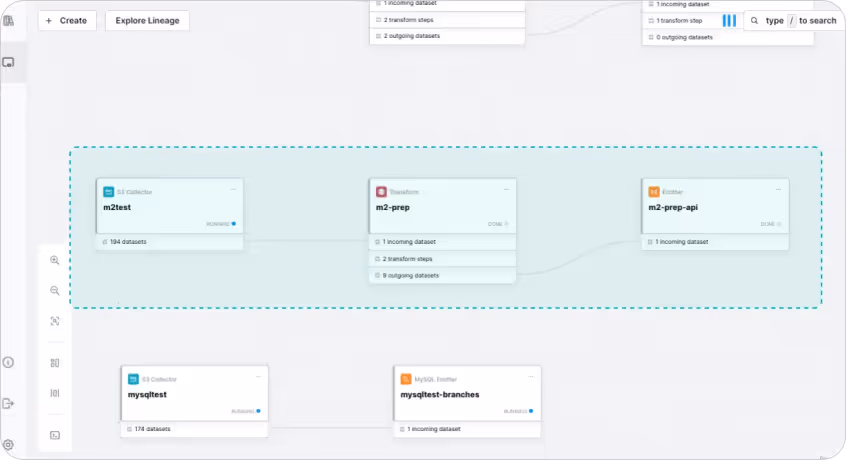Click the logout arrow icon in sidebar
This screenshot has width=846, height=460.
coord(8,403)
